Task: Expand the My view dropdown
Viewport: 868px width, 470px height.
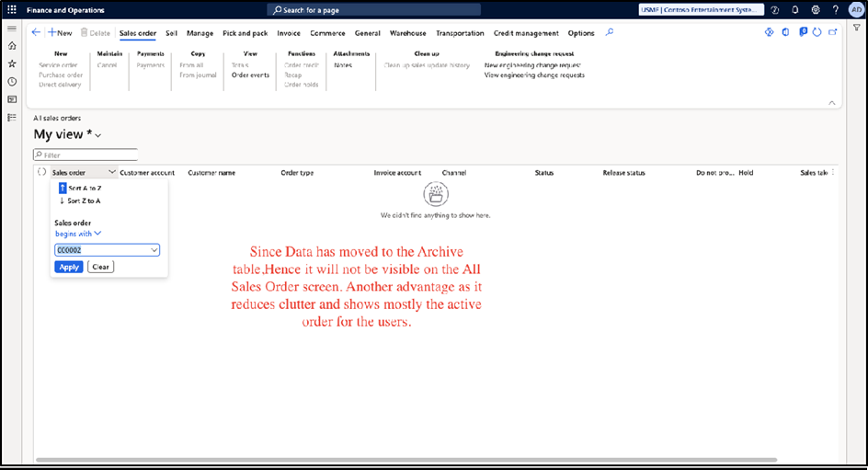Action: coord(97,136)
